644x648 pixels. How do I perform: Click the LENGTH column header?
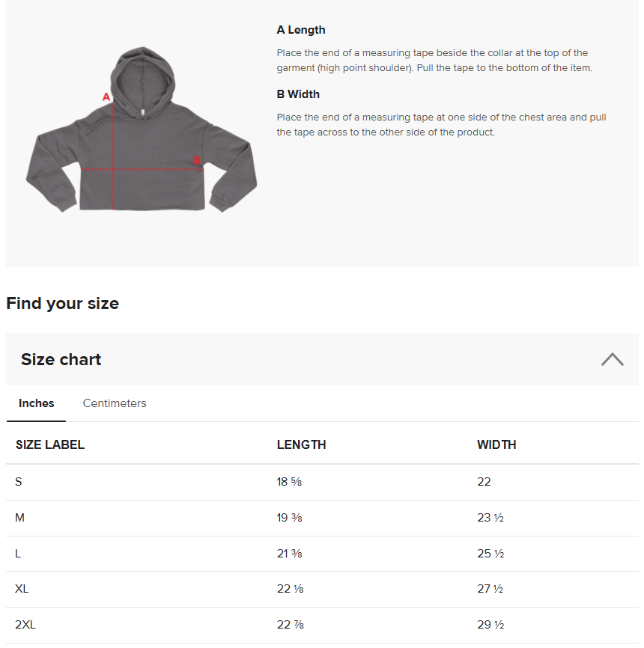click(x=301, y=444)
